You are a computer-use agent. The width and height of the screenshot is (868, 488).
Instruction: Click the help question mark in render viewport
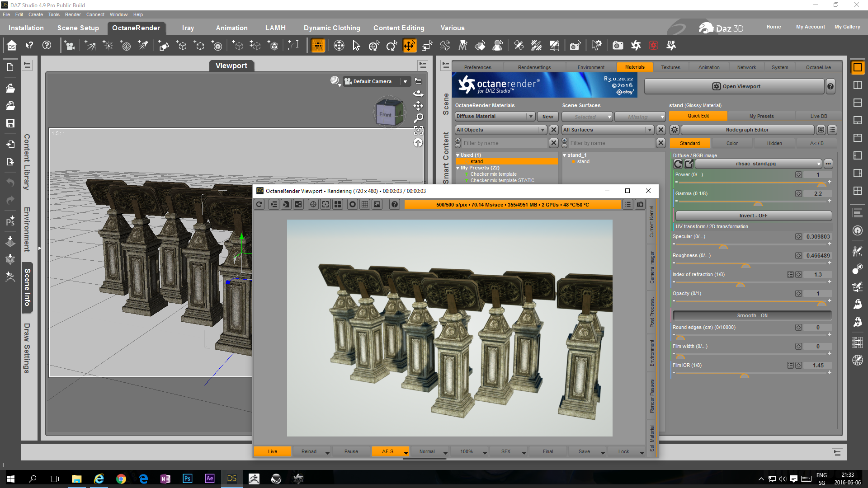point(395,205)
